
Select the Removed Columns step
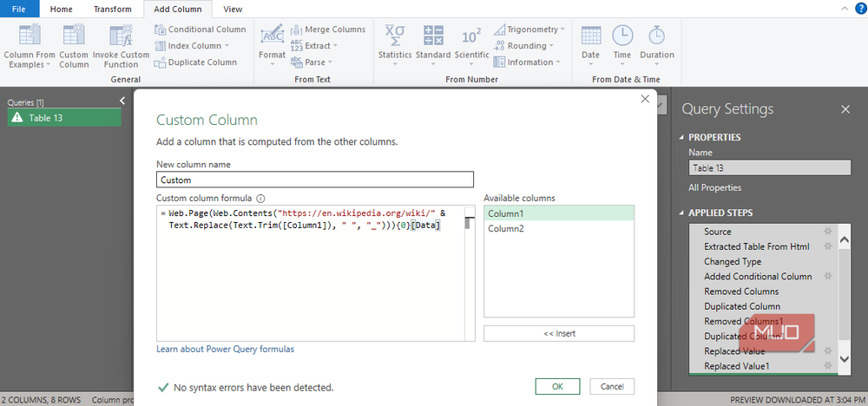click(741, 291)
